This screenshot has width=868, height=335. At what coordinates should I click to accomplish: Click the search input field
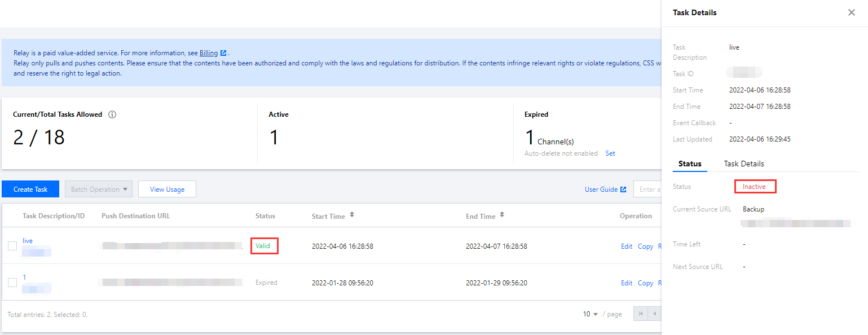point(647,189)
